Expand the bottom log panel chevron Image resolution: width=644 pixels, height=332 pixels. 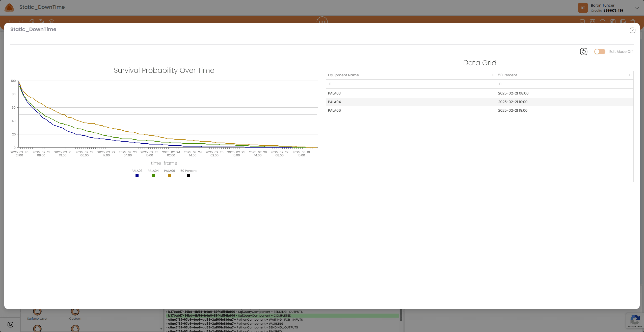click(x=161, y=329)
